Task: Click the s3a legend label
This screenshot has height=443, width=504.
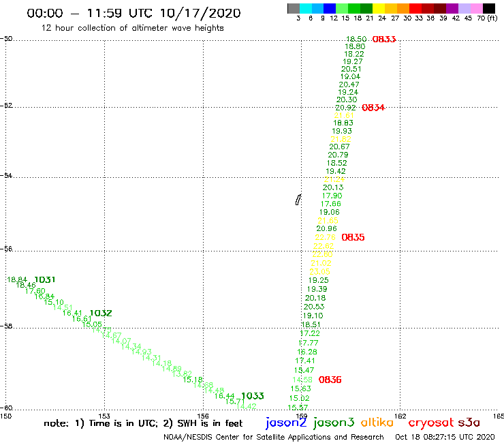Action: (469, 423)
